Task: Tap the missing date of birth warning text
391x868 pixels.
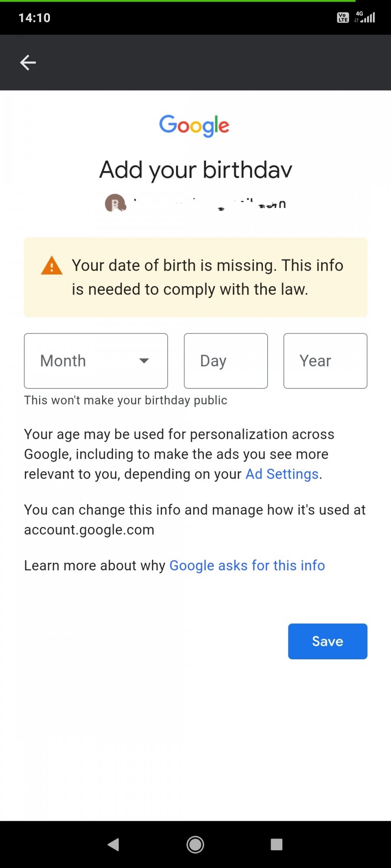Action: tap(207, 277)
